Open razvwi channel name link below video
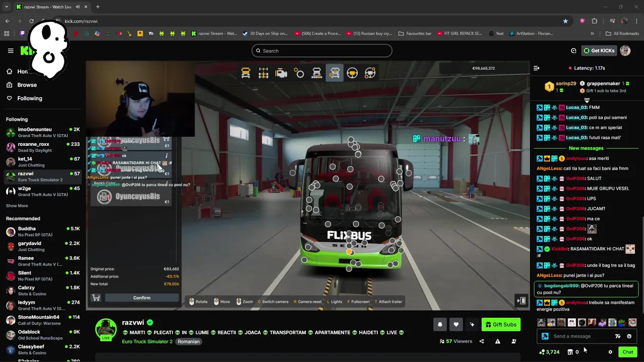 [133, 322]
